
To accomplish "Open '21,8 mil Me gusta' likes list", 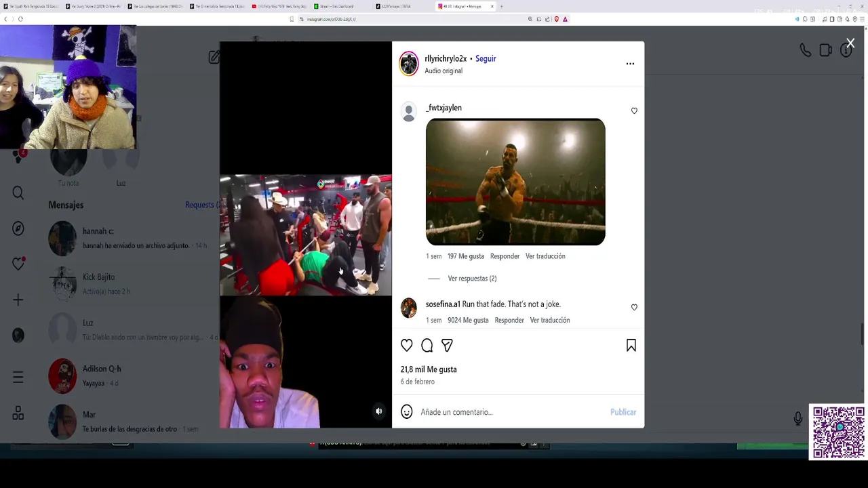I will (x=429, y=369).
